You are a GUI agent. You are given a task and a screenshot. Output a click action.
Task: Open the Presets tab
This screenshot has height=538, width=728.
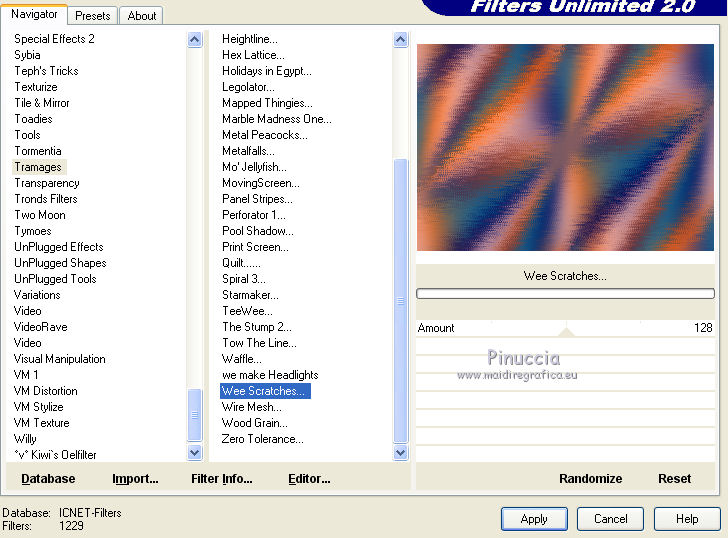tap(93, 16)
